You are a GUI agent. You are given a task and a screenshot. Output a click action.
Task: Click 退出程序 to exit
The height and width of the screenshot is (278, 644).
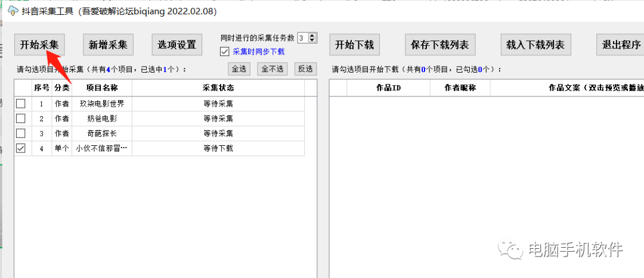coord(621,44)
